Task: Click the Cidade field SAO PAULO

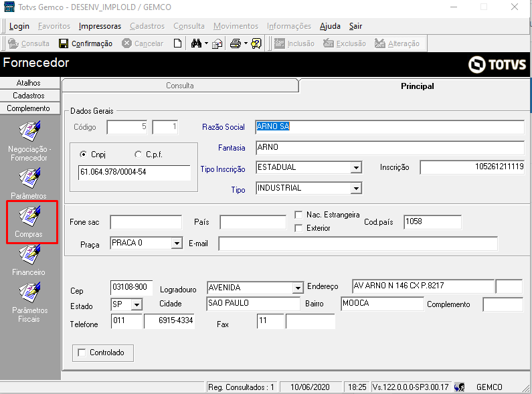Action: click(253, 304)
